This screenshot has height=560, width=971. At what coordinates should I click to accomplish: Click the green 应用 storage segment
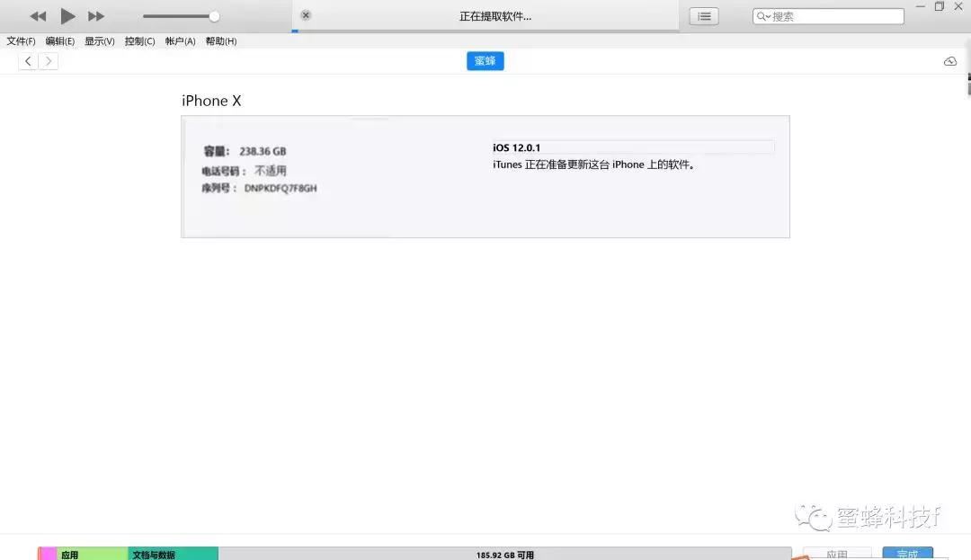(x=93, y=554)
